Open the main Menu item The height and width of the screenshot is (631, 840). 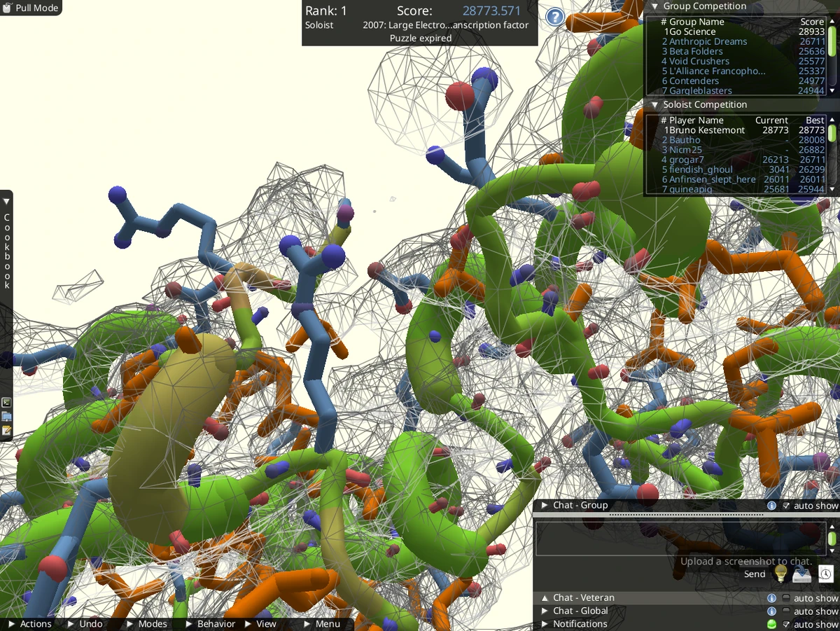coord(322,624)
